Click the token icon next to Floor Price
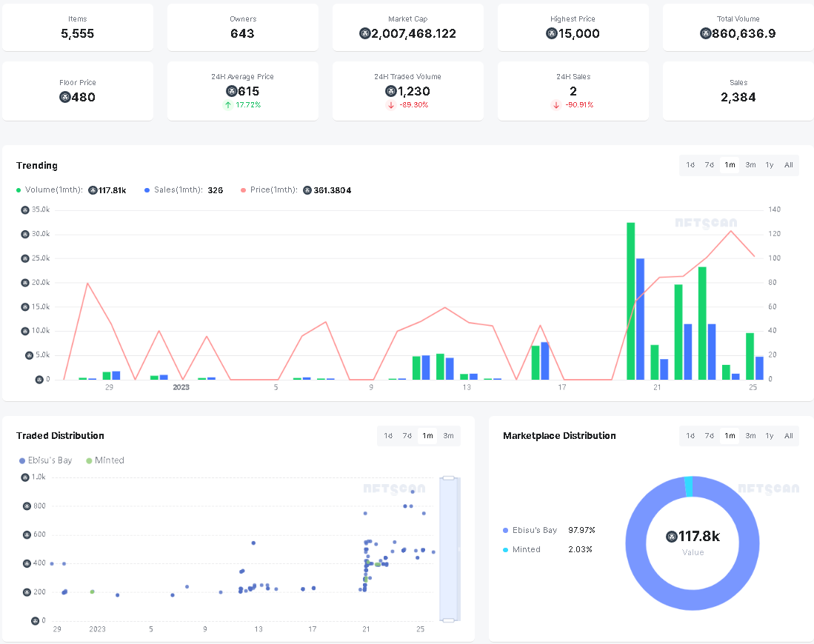 pyautogui.click(x=65, y=97)
